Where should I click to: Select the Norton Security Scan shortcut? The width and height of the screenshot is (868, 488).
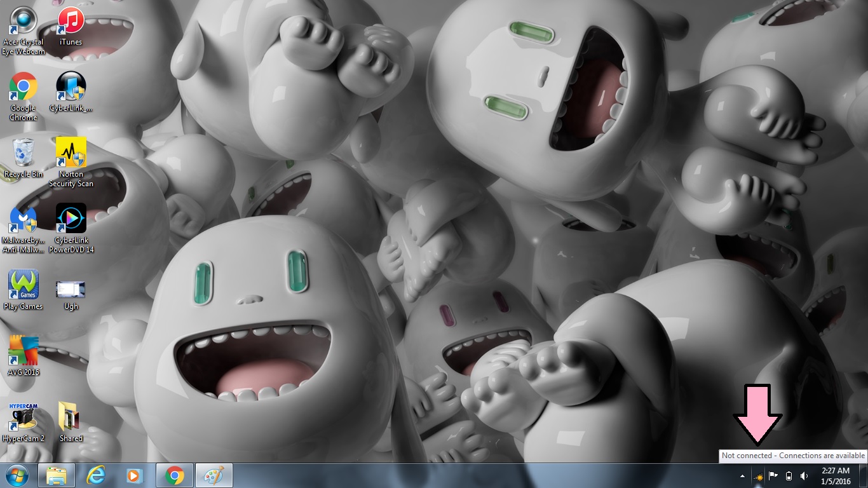pyautogui.click(x=71, y=163)
